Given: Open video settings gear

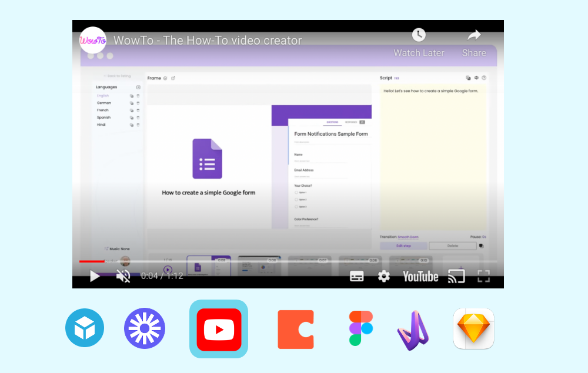Looking at the screenshot, I should pos(384,276).
